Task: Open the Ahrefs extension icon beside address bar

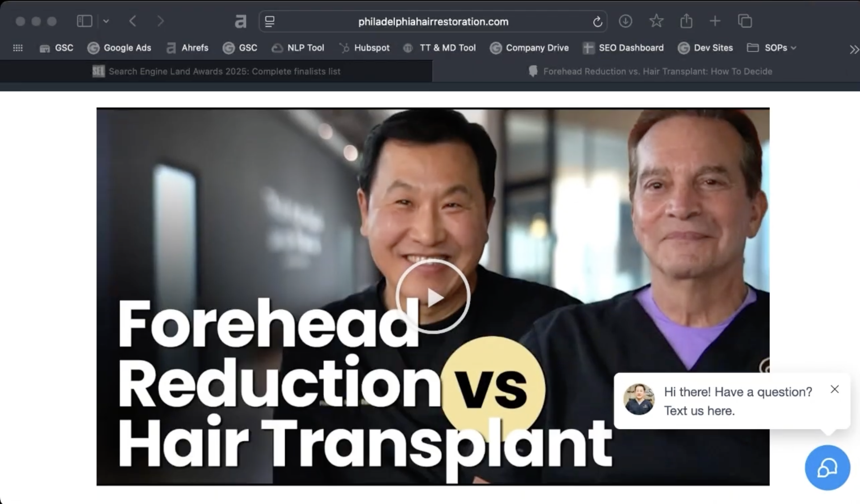Action: (240, 21)
